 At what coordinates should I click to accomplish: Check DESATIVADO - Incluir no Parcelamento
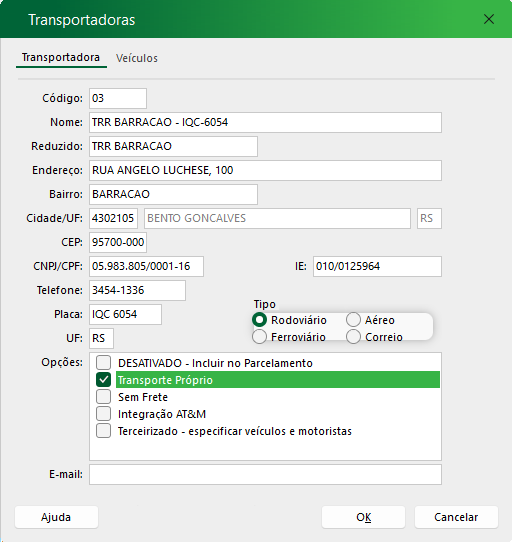(103, 363)
